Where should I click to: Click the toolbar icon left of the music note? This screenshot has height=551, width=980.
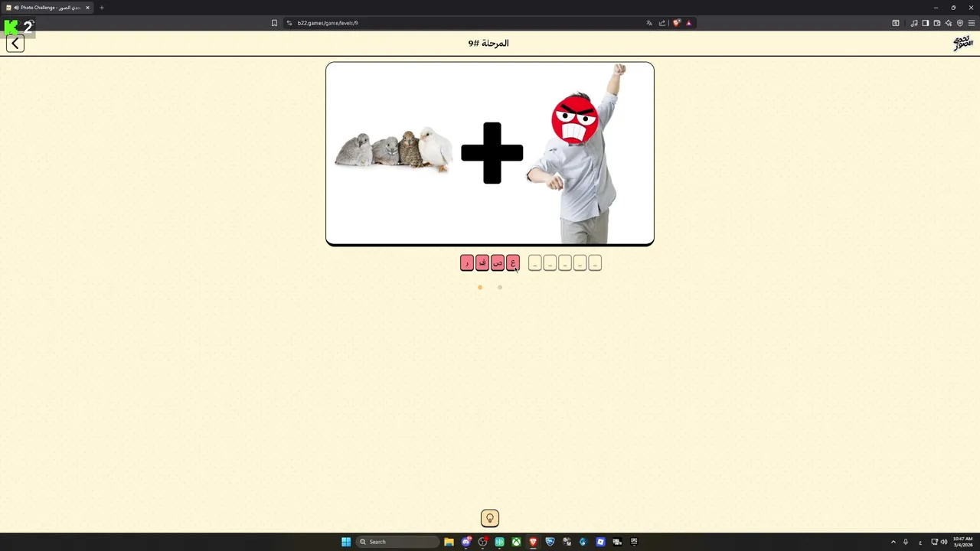click(896, 23)
